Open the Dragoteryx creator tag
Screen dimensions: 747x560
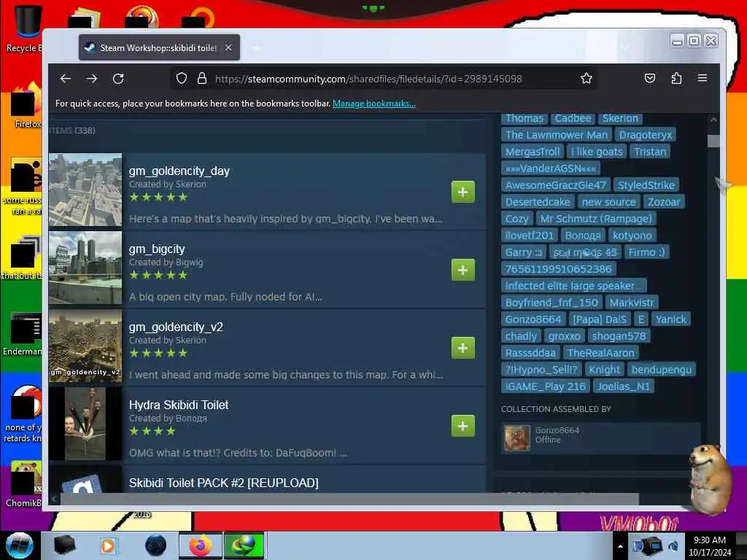coord(646,135)
